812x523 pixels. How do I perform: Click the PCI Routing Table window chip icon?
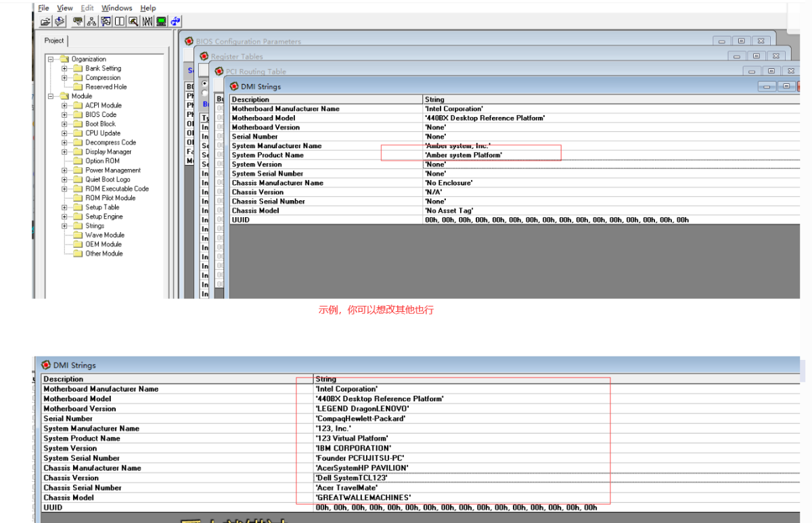(x=219, y=71)
